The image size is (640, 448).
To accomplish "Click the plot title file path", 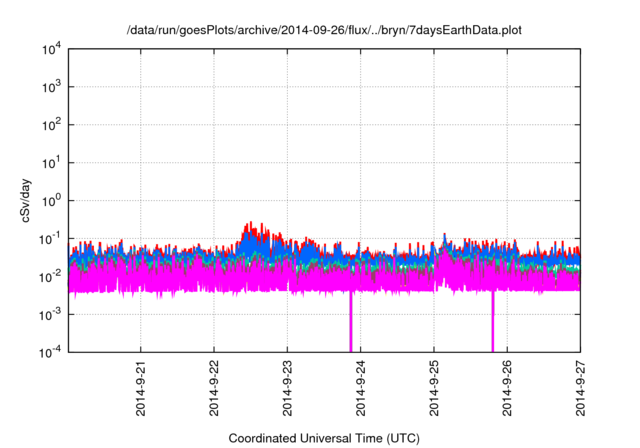I will pyautogui.click(x=324, y=31).
